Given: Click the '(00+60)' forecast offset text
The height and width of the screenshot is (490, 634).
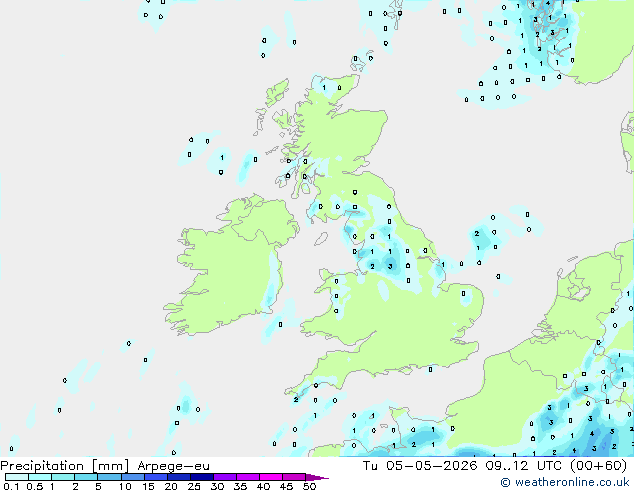Looking at the screenshot, I should [598, 466].
